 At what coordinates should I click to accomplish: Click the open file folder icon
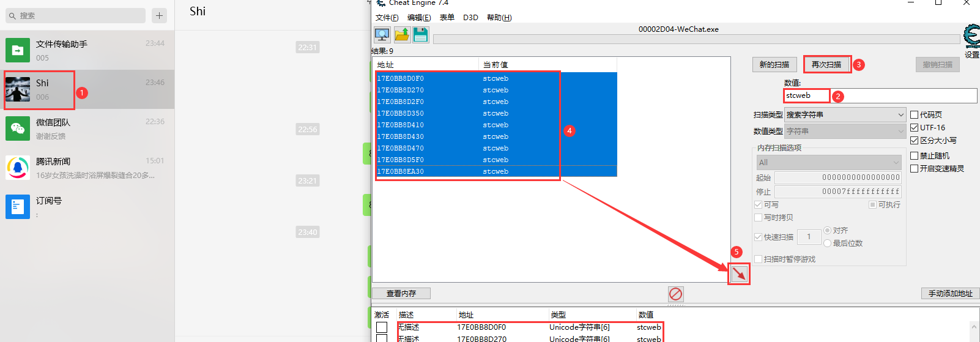pos(402,35)
